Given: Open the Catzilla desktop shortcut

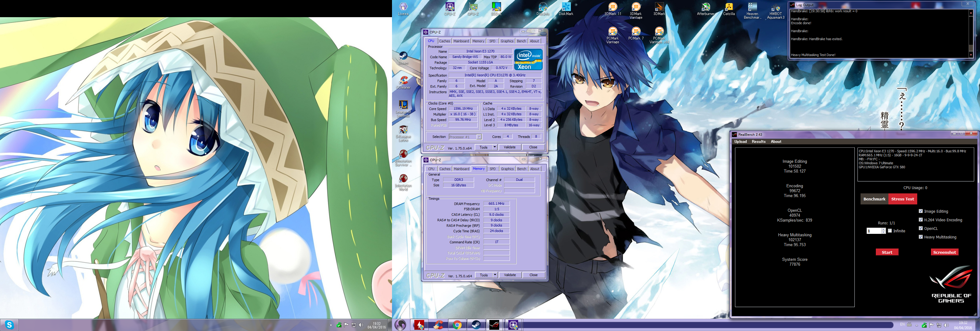Looking at the screenshot, I should (729, 9).
